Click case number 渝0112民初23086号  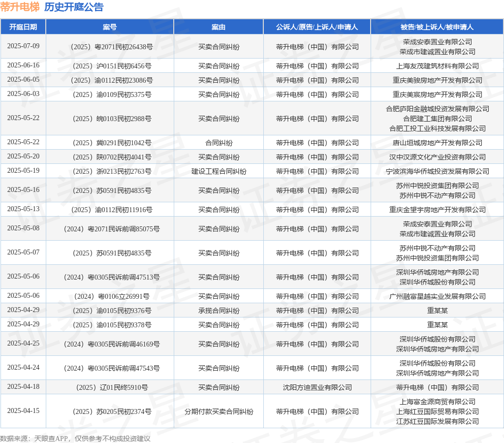click(112, 80)
